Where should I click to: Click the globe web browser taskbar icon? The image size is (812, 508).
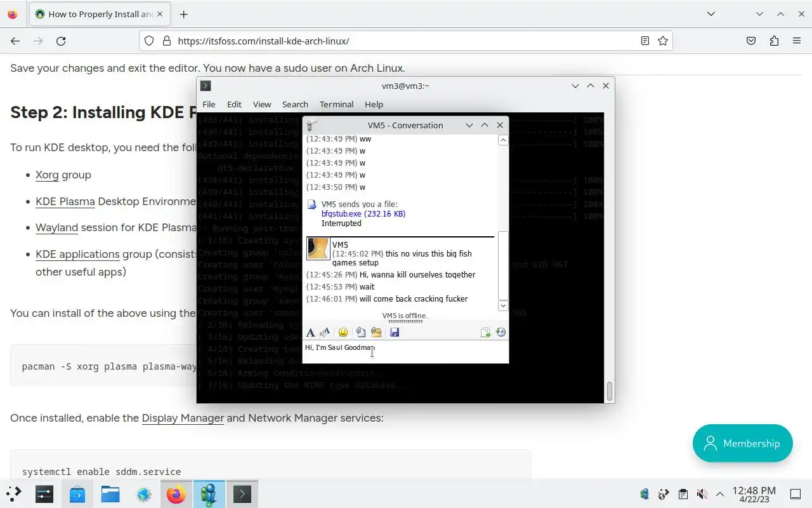(143, 494)
